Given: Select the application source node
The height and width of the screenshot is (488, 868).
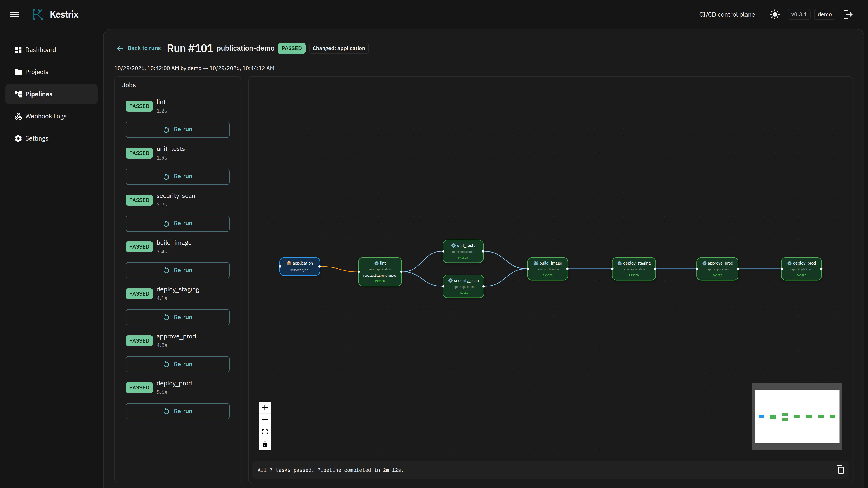Looking at the screenshot, I should click(x=300, y=266).
